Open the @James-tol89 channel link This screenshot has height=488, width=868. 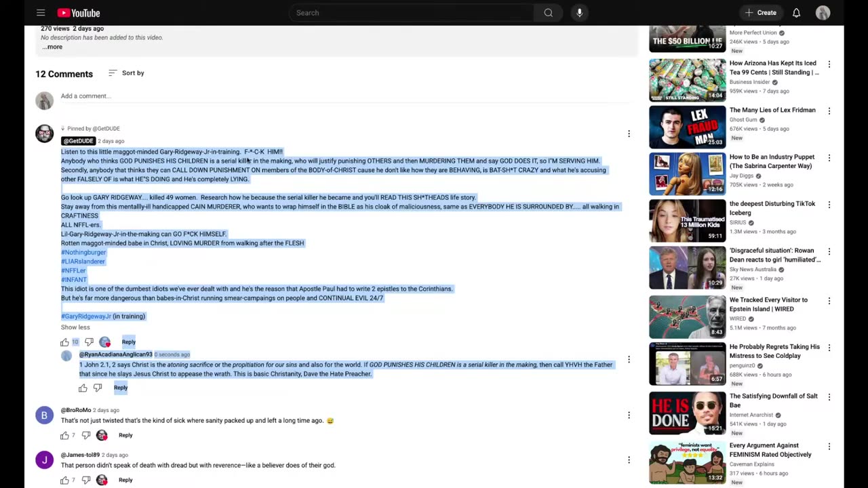(80, 455)
